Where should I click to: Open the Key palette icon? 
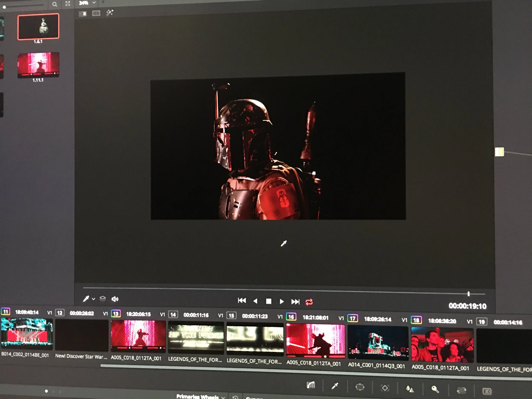tap(435, 389)
